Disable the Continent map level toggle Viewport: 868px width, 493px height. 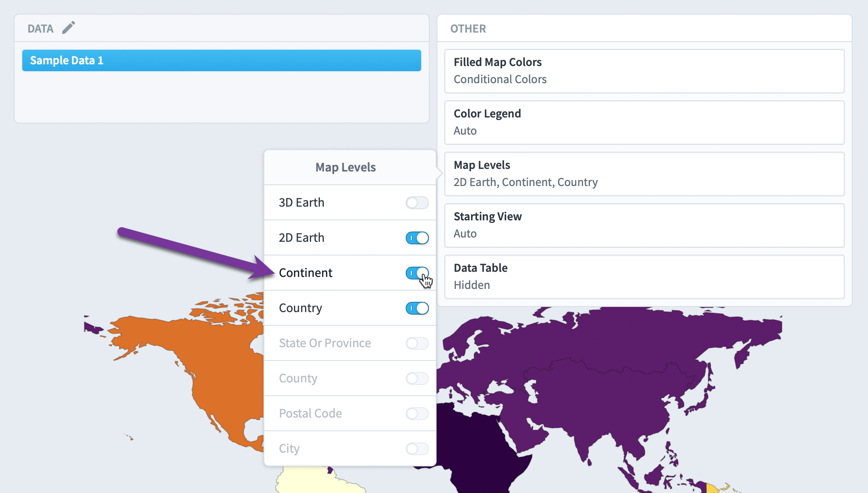[x=417, y=273]
